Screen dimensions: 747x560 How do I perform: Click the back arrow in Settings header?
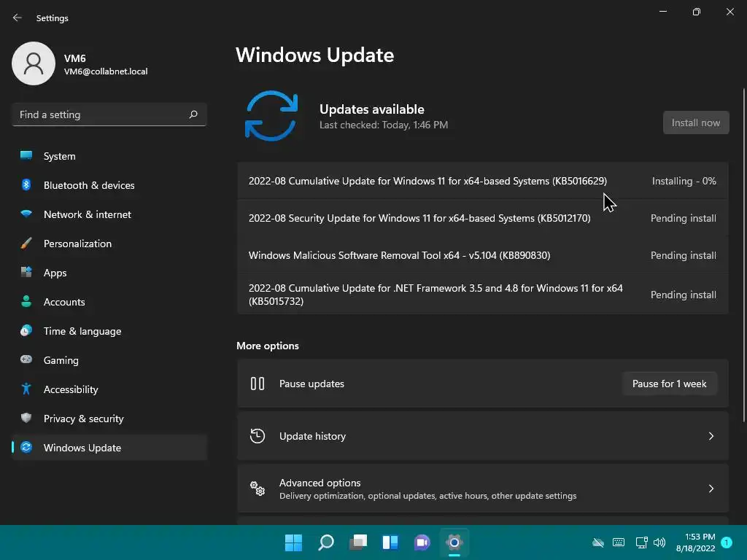[x=18, y=17]
